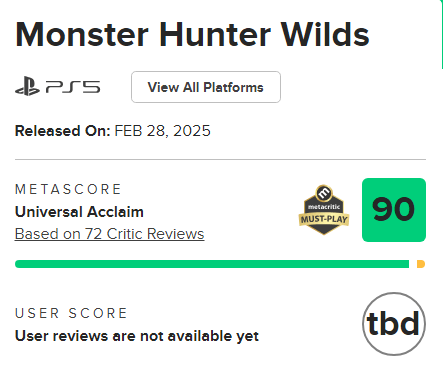Select the green 90 Metascore box
The width and height of the screenshot is (443, 392).
click(x=394, y=210)
